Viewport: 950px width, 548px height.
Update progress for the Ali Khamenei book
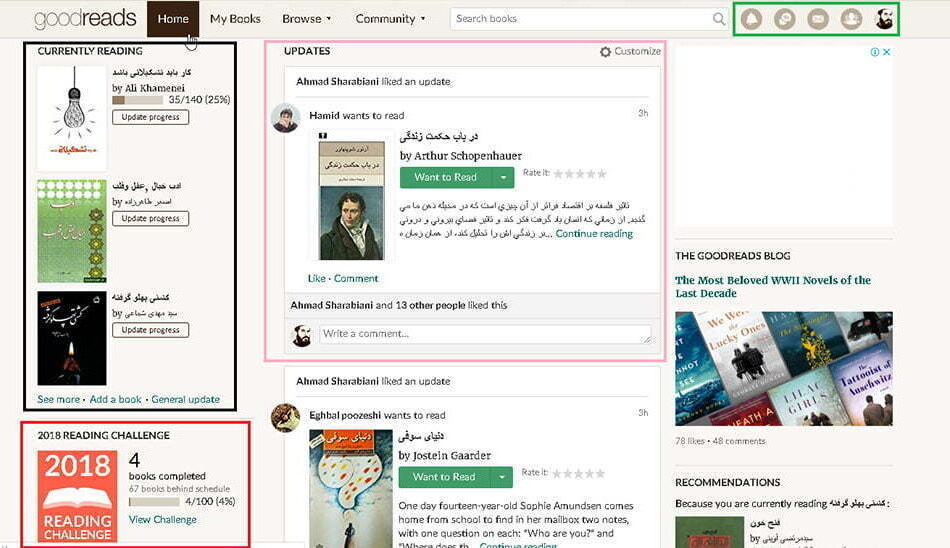click(150, 117)
